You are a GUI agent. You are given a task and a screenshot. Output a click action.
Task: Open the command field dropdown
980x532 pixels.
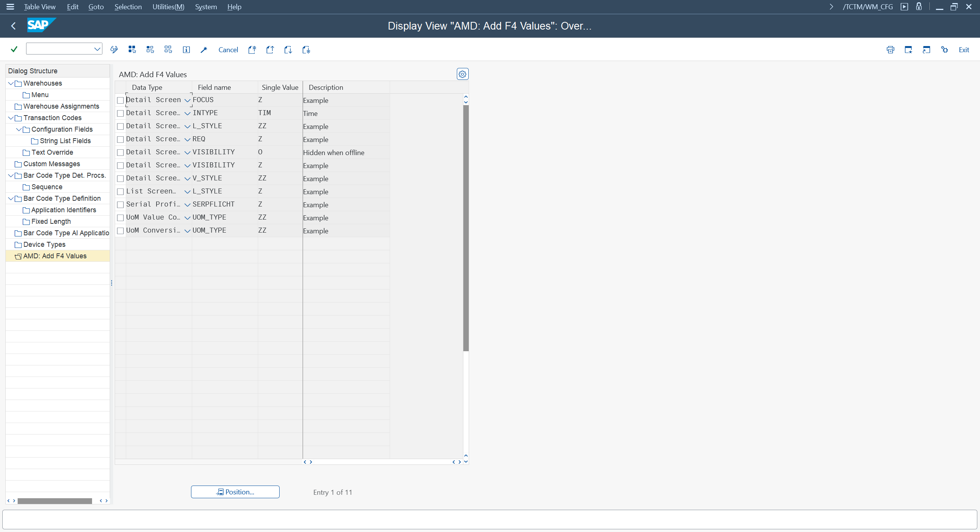[97, 49]
